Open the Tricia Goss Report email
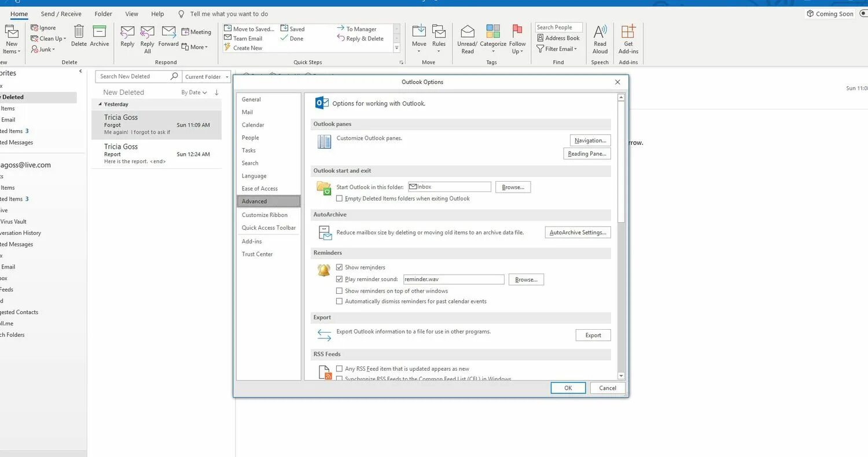868x457 pixels. (x=156, y=154)
